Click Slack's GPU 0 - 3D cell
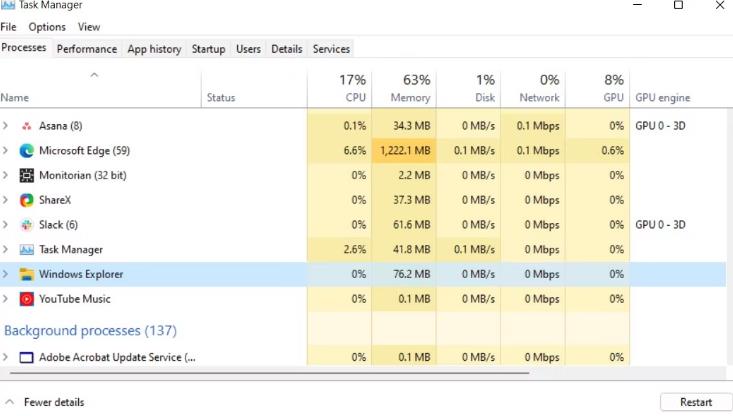This screenshot has width=733, height=416. [x=660, y=225]
